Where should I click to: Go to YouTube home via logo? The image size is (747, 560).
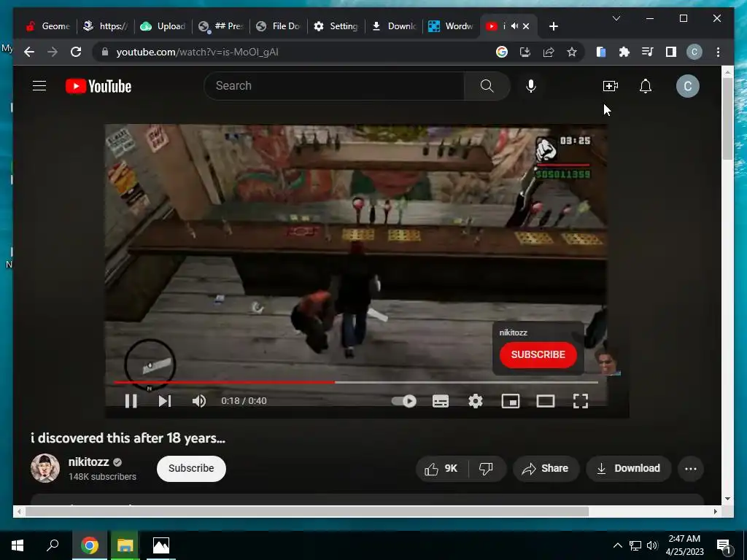pyautogui.click(x=98, y=86)
